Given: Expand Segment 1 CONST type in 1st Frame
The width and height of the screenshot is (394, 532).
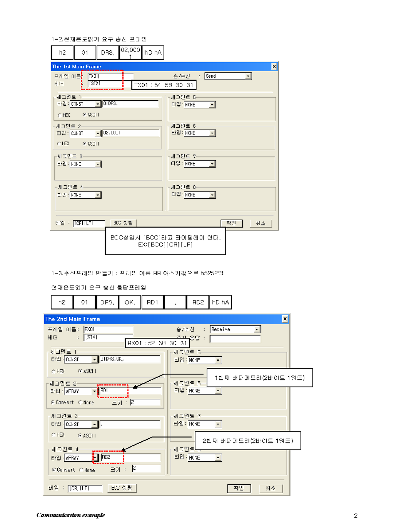Looking at the screenshot, I should tap(98, 104).
